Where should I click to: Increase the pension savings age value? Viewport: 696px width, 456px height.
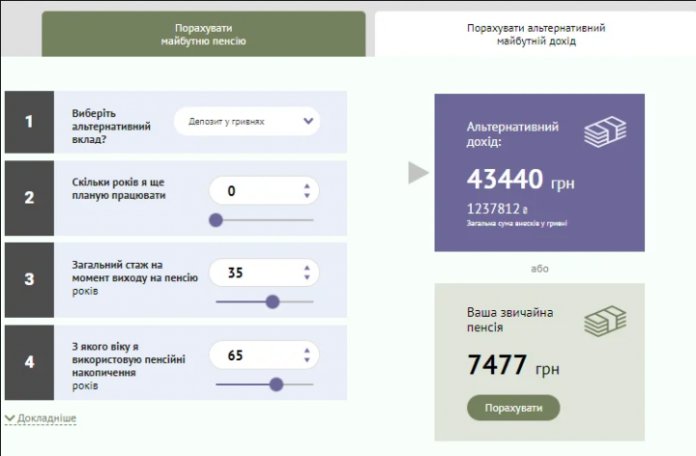click(x=307, y=349)
